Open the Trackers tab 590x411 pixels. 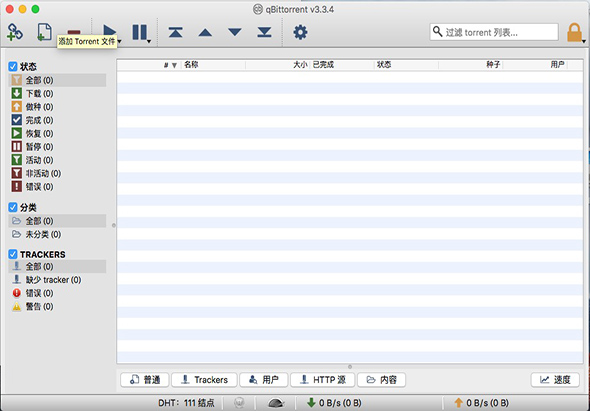204,380
